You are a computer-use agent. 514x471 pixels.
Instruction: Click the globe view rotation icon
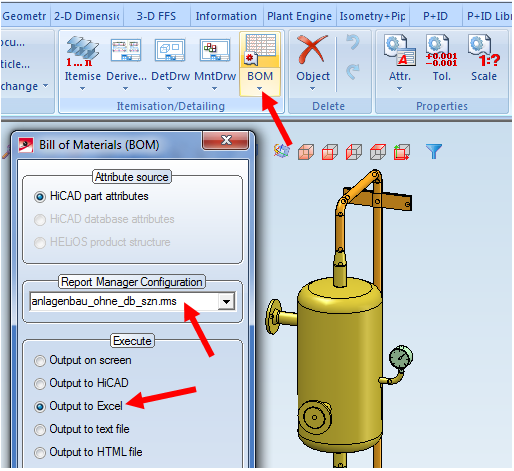(281, 151)
